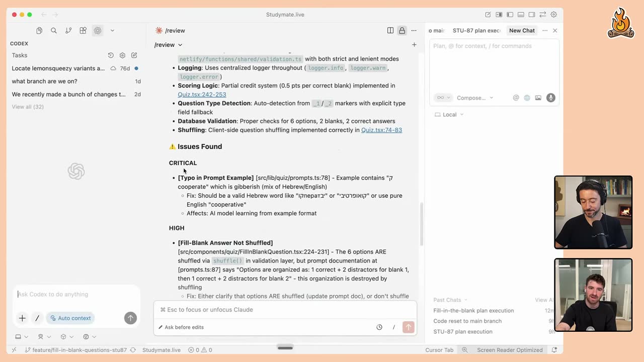Open the Quiz.tsx:74-83 link

[x=381, y=130]
